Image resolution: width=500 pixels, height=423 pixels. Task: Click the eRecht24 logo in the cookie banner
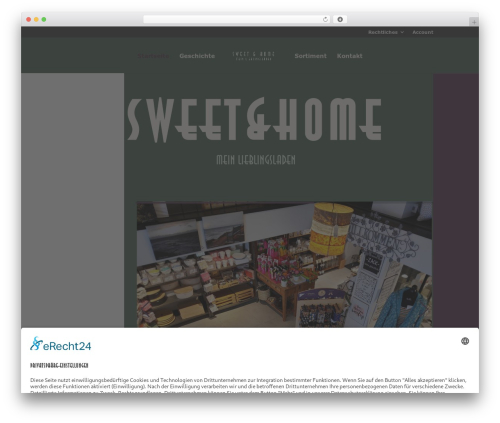[x=60, y=344]
